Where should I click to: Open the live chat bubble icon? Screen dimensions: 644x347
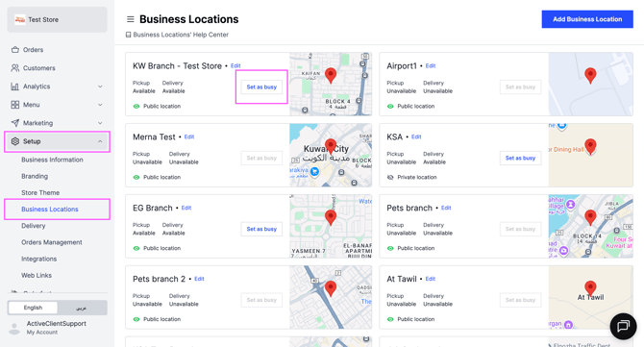coord(623,327)
